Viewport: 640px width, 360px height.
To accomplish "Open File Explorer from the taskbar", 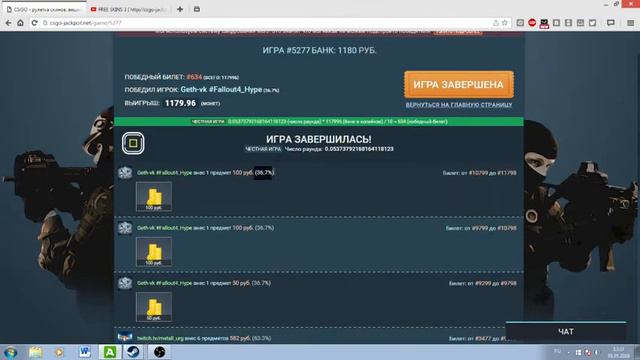I will pyautogui.click(x=36, y=352).
